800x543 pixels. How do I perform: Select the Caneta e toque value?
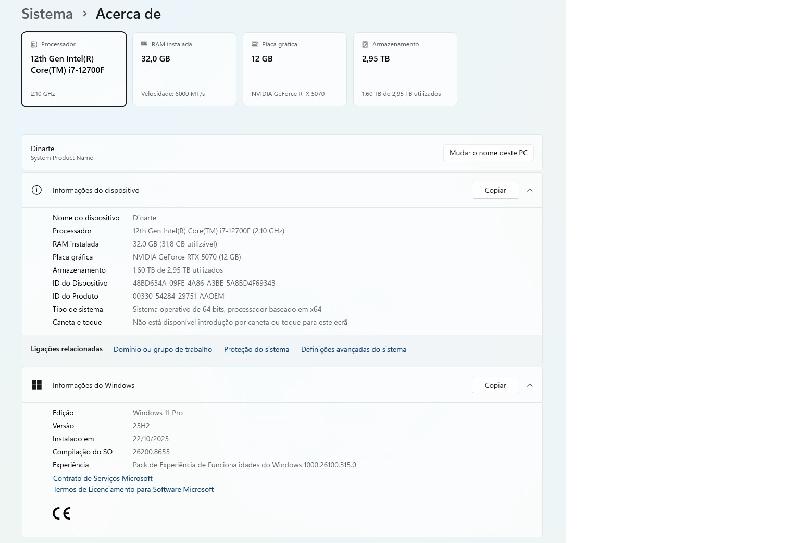pos(240,323)
